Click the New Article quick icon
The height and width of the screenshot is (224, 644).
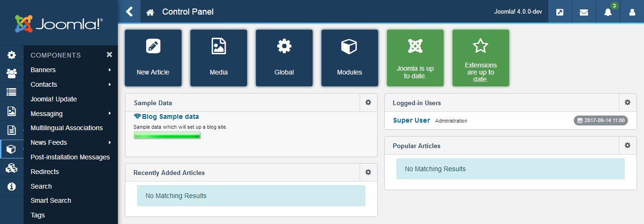153,58
